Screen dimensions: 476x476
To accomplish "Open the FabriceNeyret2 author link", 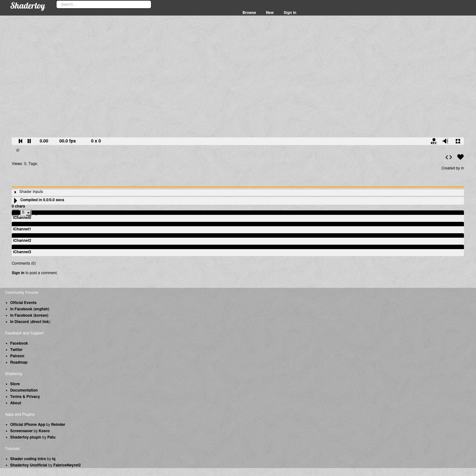I will tap(67, 465).
